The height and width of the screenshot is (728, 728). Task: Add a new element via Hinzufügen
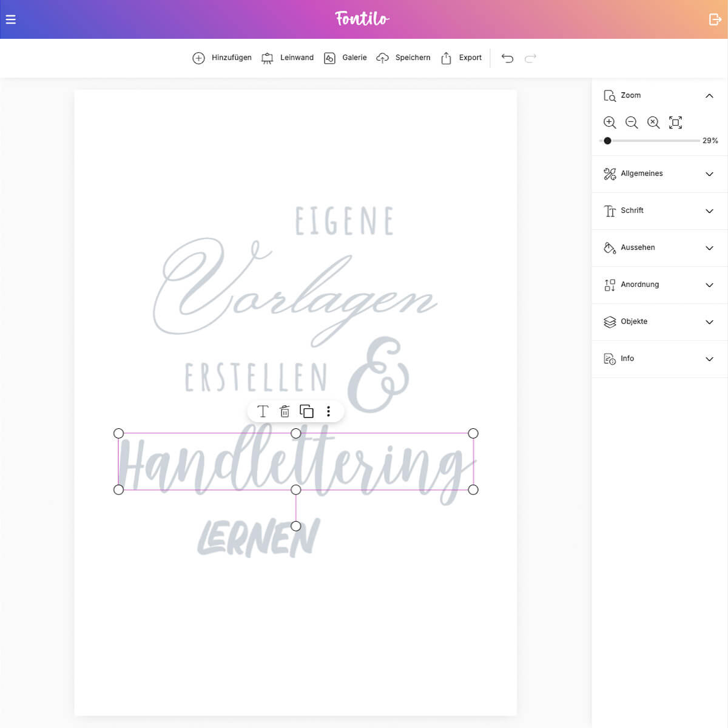tap(221, 58)
